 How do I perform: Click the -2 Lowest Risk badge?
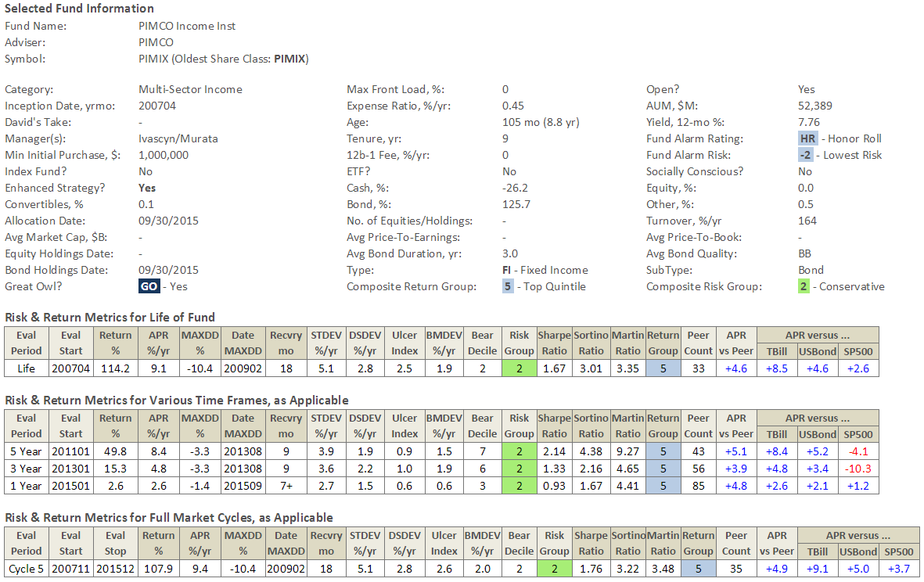[x=807, y=155]
